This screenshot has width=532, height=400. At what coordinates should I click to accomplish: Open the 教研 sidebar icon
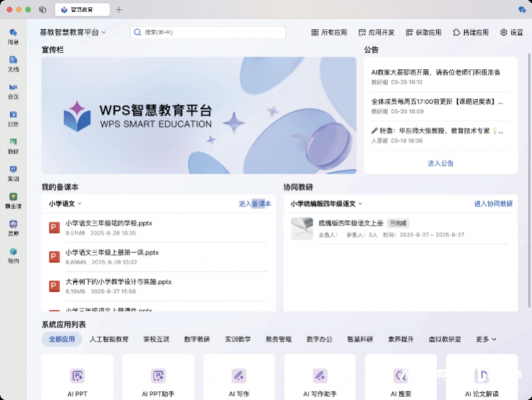click(13, 142)
